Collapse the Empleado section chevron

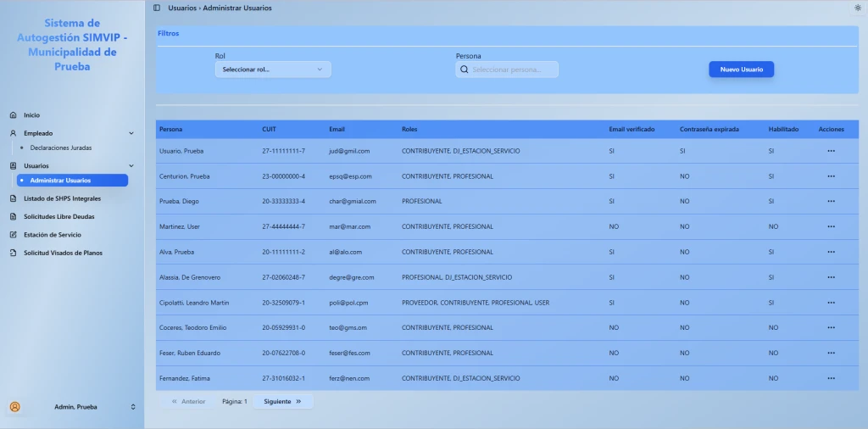tap(131, 133)
